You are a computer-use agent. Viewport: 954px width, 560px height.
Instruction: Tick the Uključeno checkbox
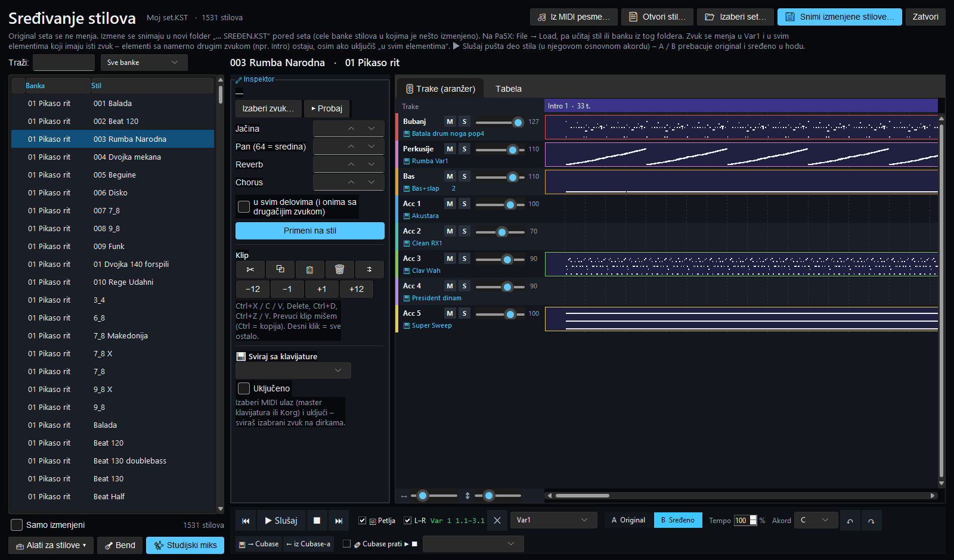pyautogui.click(x=244, y=388)
